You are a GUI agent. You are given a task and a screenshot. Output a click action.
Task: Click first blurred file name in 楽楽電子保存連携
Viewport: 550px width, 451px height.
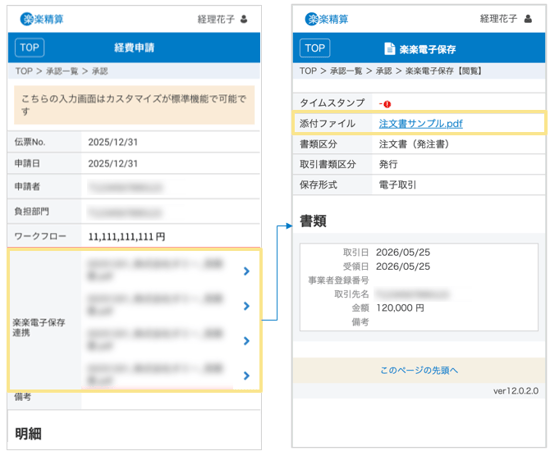point(155,270)
